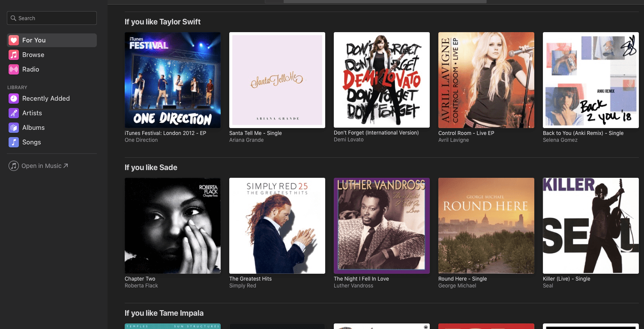Click the Search magnifier icon
644x329 pixels.
[13, 18]
